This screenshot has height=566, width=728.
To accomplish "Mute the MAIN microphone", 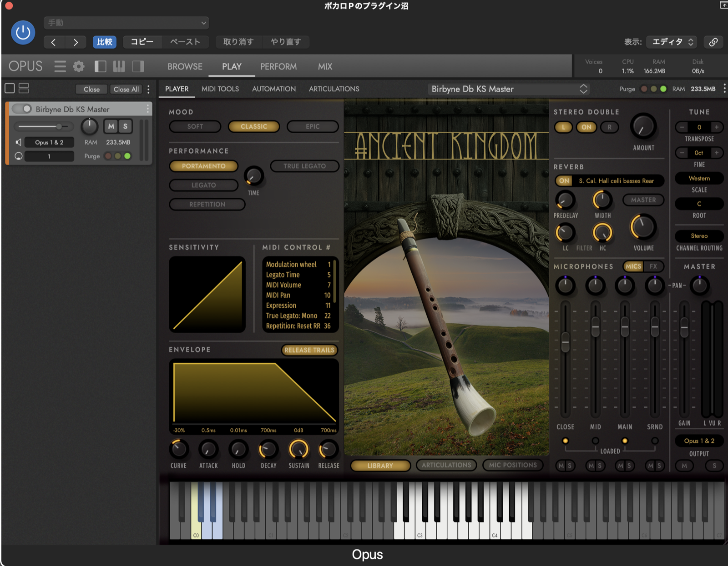I will pos(621,466).
